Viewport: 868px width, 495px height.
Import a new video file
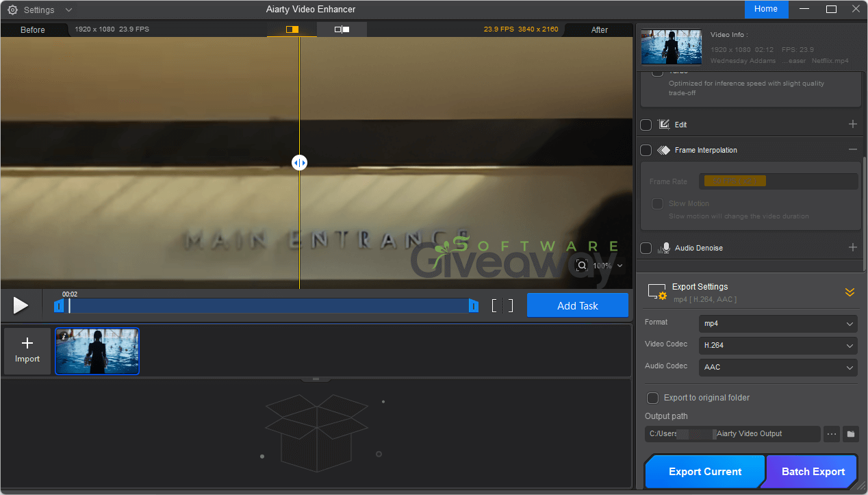[27, 351]
